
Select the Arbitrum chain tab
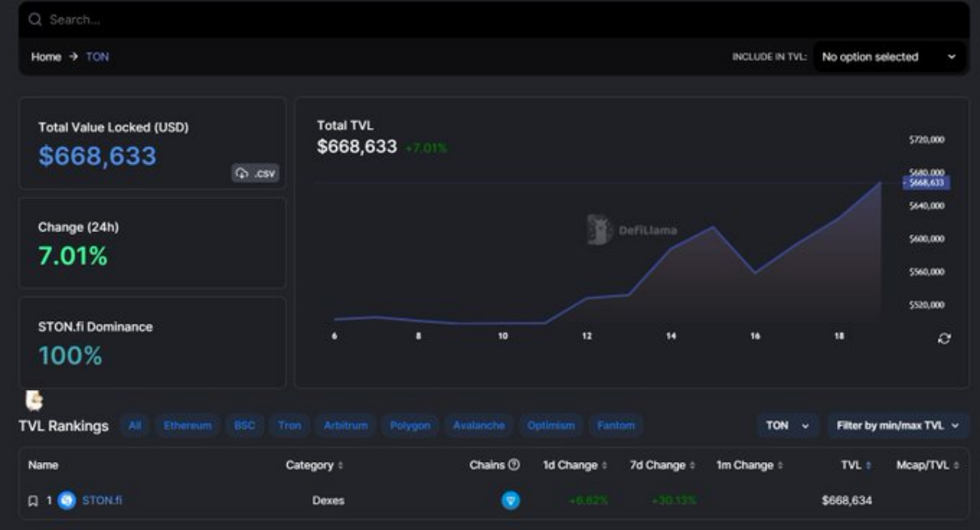[x=346, y=425]
